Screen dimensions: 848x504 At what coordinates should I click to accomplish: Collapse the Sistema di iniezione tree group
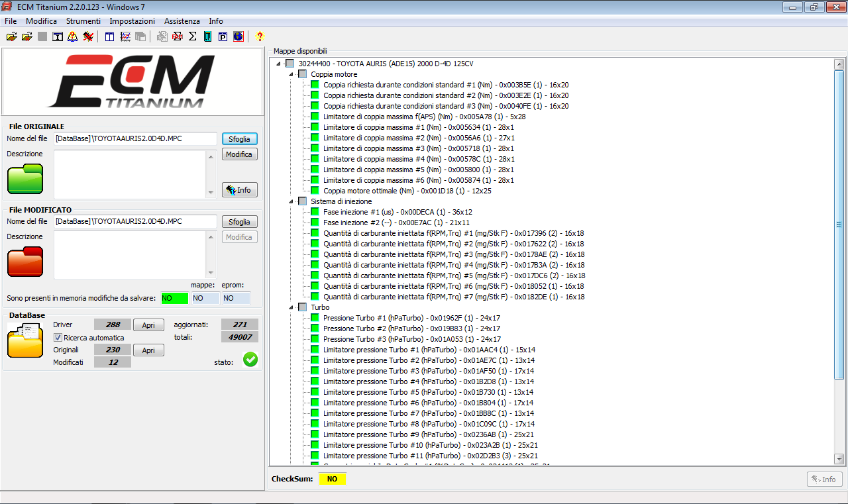click(x=291, y=201)
